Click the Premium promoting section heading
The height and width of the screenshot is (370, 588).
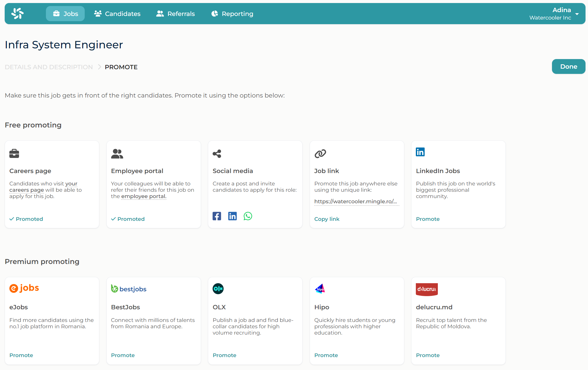42,261
